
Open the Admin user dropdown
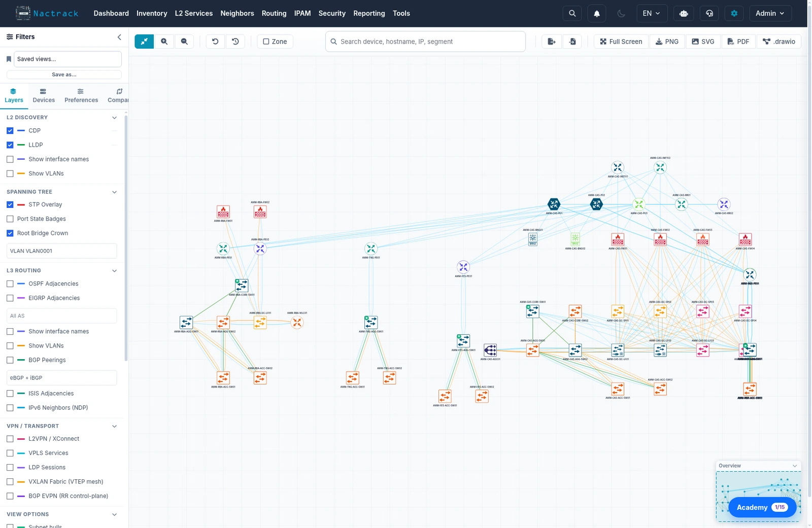point(770,13)
